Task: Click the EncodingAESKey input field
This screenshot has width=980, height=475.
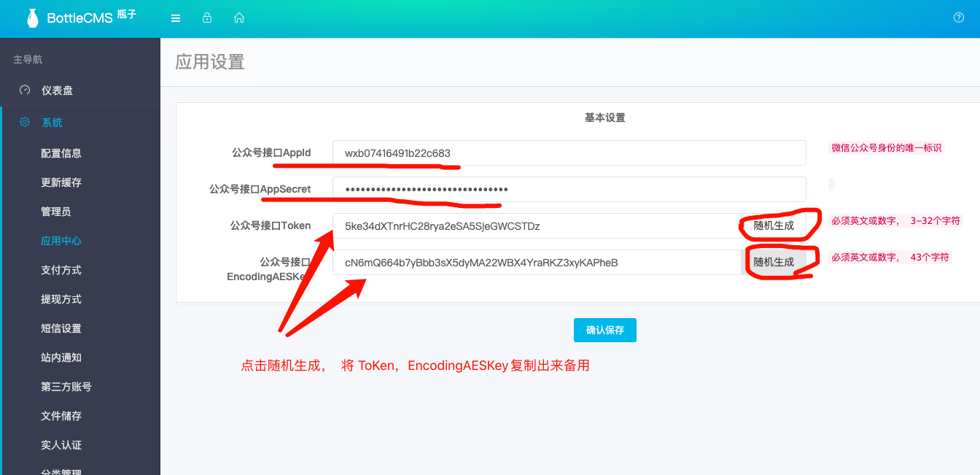Action: pyautogui.click(x=537, y=263)
